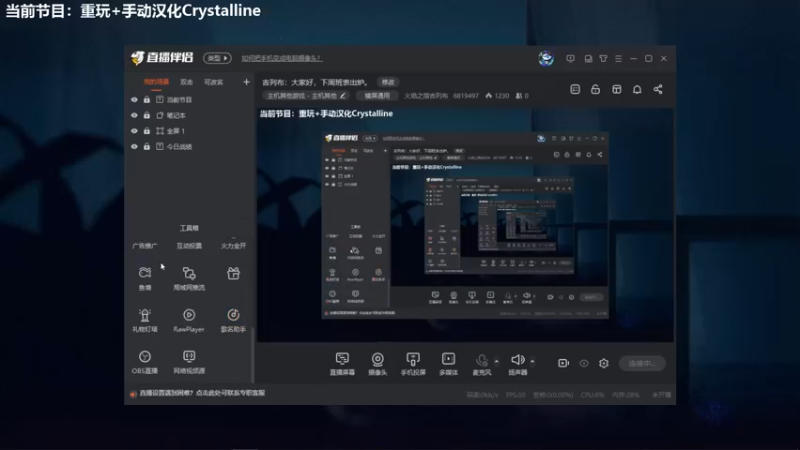
Task: Switch to the 我的场景 tab
Action: click(x=156, y=82)
